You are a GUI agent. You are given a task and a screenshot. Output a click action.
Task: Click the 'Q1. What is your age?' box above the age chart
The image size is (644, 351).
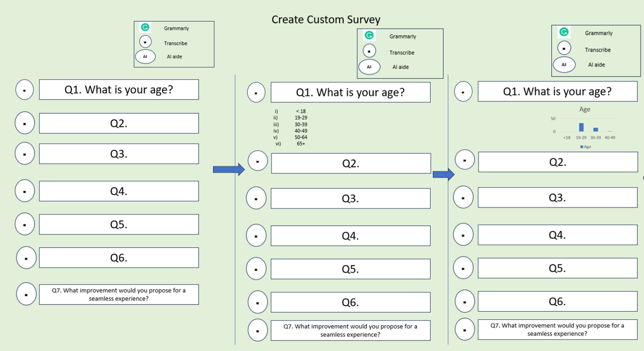557,92
